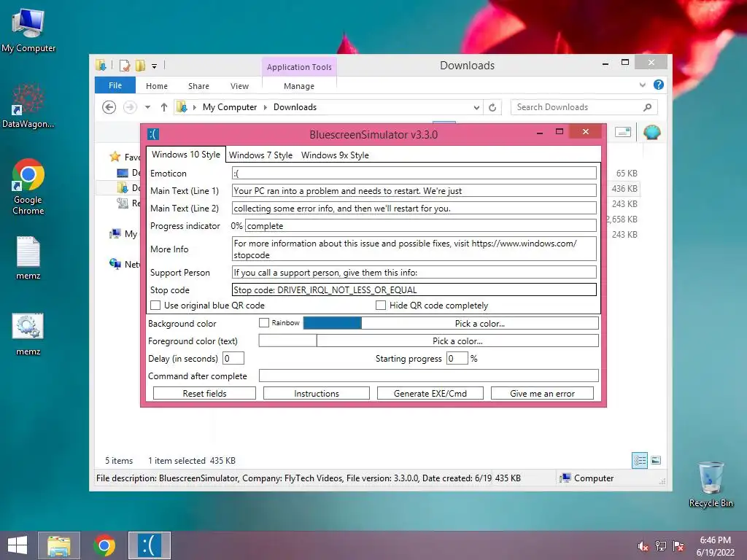Check Hide QR code completely

(x=381, y=306)
